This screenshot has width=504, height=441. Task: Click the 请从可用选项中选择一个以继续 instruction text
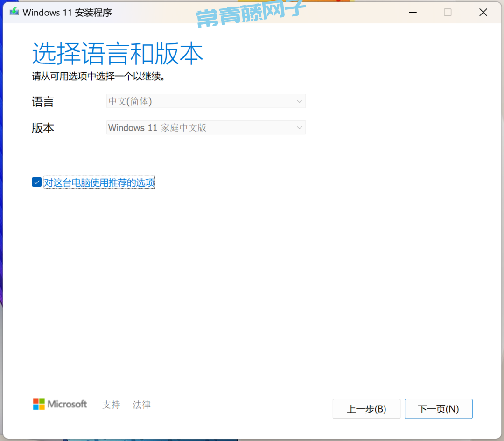click(x=98, y=77)
